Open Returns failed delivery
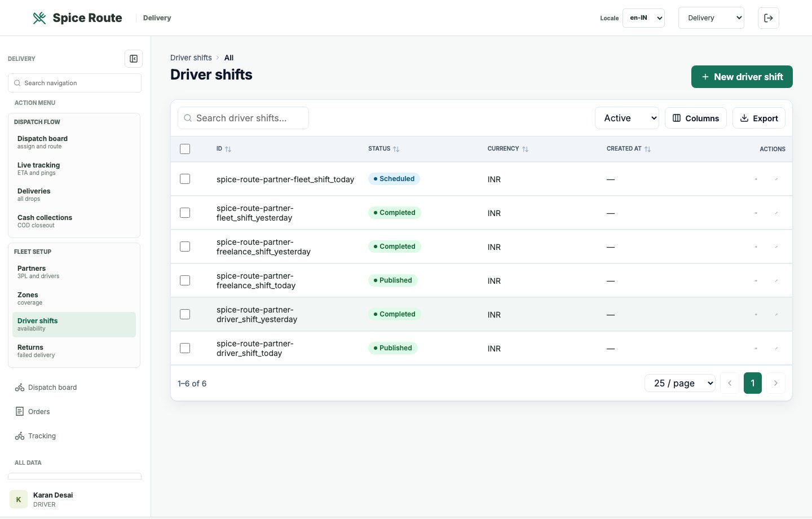Screen dimensions: 812x519 point(74,351)
